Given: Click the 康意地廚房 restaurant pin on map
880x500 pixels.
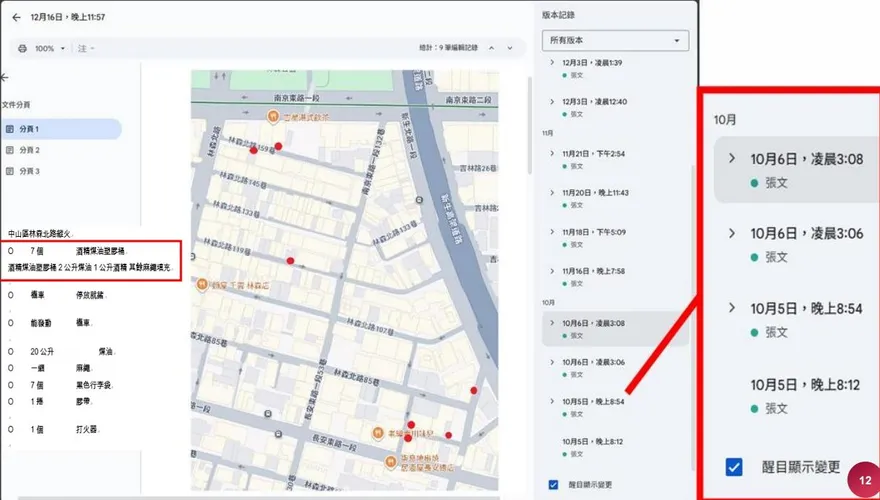Looking at the screenshot, I should click(x=391, y=461).
